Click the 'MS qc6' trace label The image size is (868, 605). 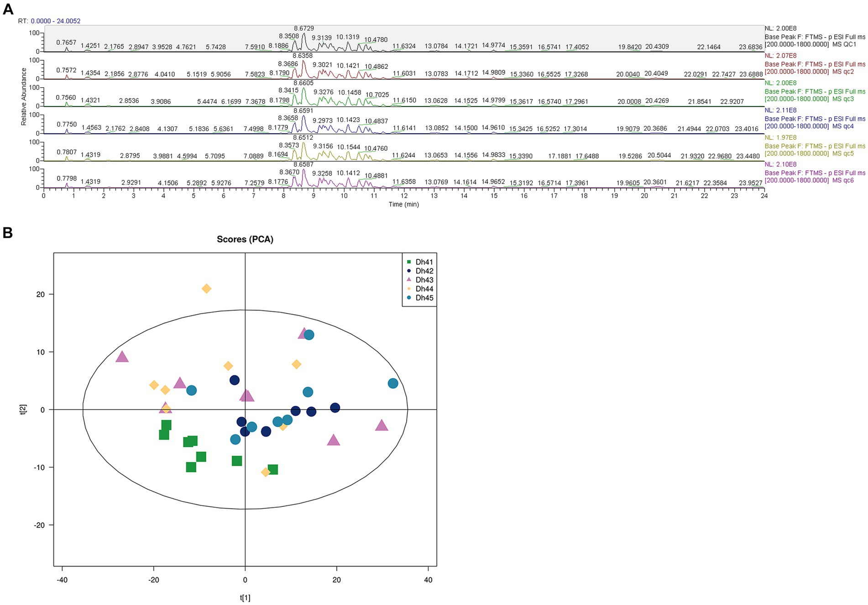point(842,180)
